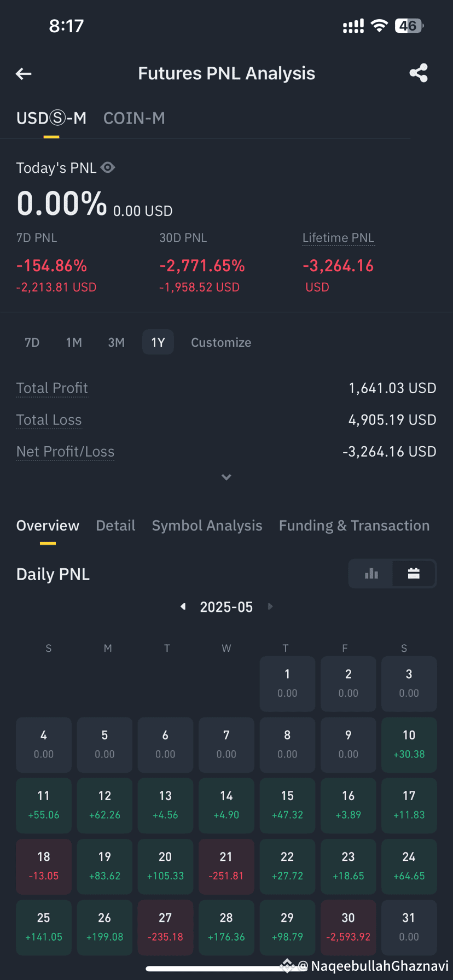This screenshot has height=980, width=453.
Task: Switch Daily PNL to calendar view
Action: (x=414, y=573)
